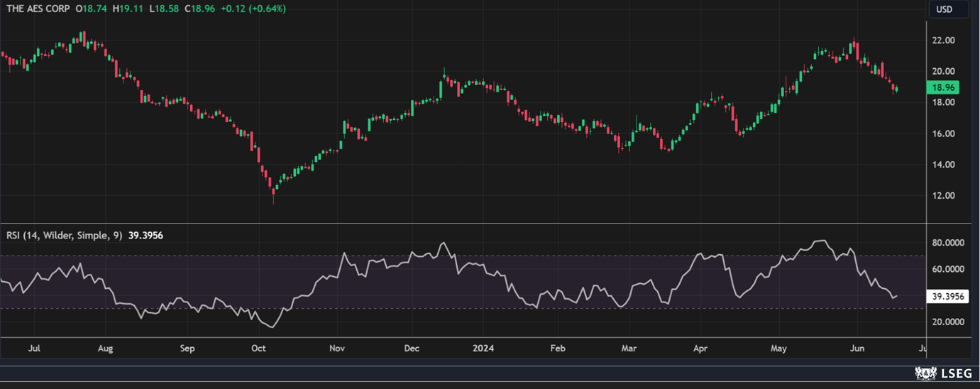Select the RSI (14, Wilder, Simple, 9) indicator label
Screen dimensions: 980x389
[64, 235]
